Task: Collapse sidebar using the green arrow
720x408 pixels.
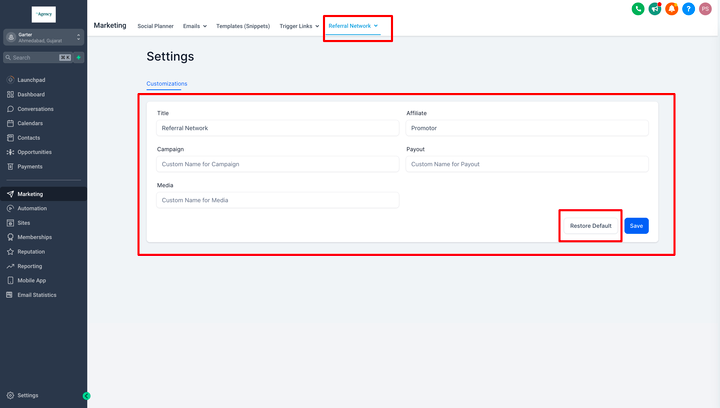Action: click(x=86, y=396)
